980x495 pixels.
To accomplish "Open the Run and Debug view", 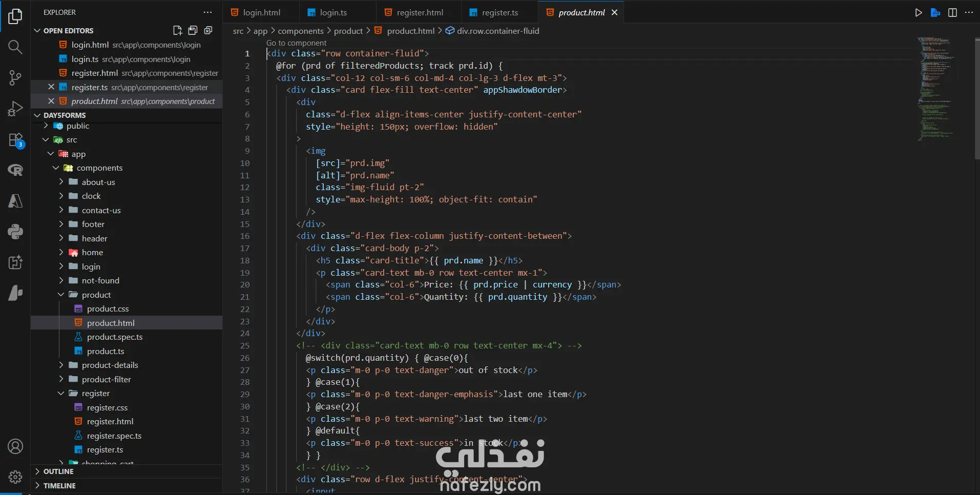I will [15, 109].
